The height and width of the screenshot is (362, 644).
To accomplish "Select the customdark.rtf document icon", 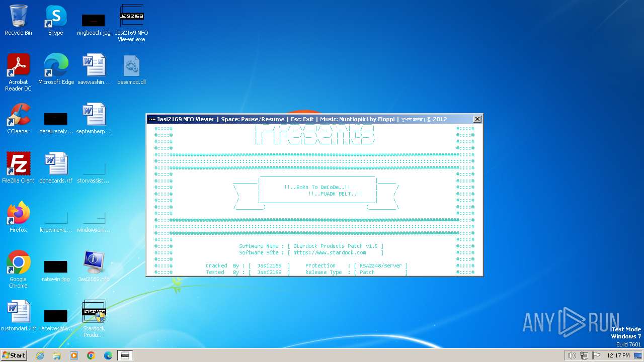I will tap(18, 316).
